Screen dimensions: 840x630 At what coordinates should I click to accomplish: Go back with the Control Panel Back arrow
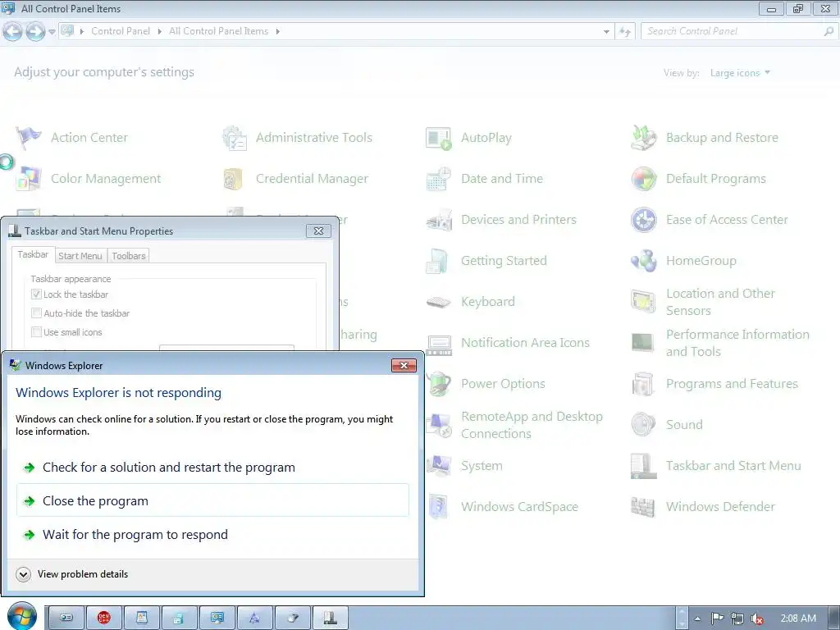tap(12, 32)
